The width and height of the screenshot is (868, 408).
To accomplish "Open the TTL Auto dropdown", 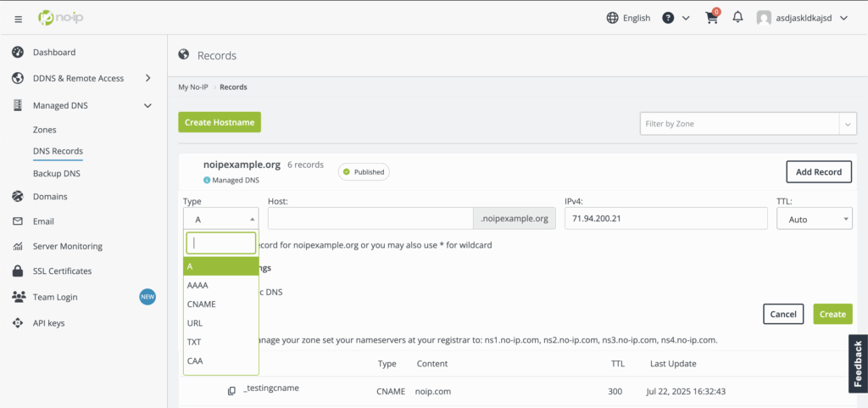I will point(814,219).
